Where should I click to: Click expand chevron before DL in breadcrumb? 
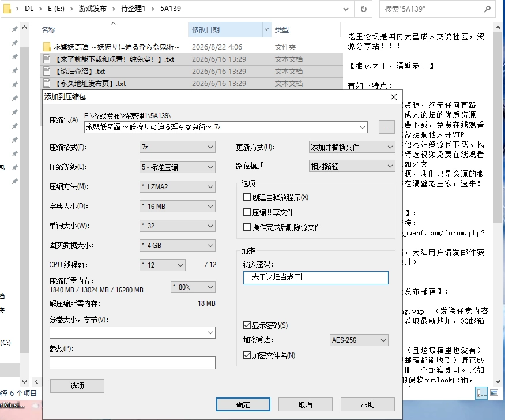18,9
